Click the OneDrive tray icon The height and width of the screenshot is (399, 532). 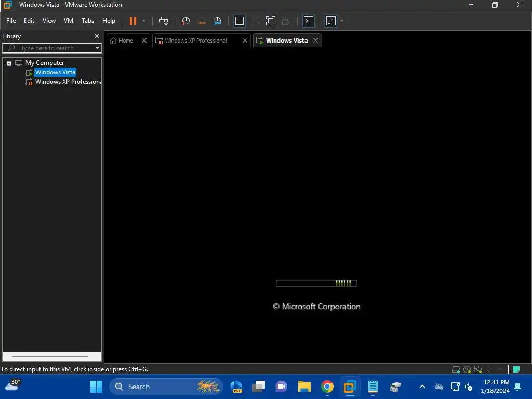[x=439, y=387]
